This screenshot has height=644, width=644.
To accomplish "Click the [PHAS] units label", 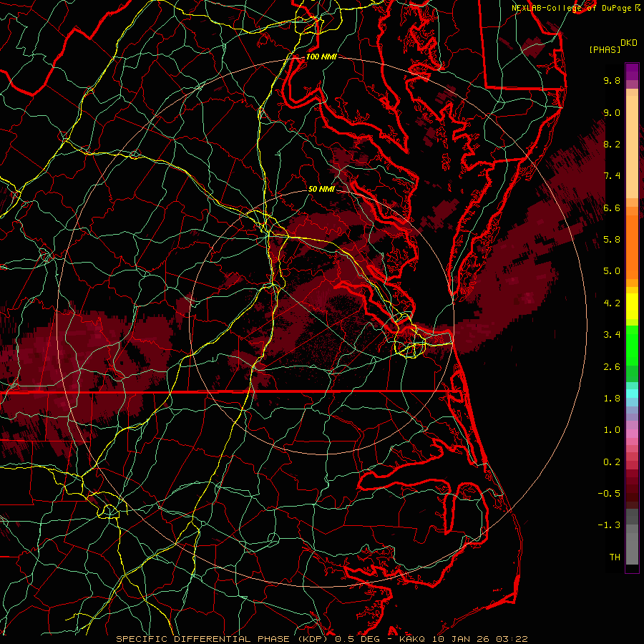I will pos(605,49).
